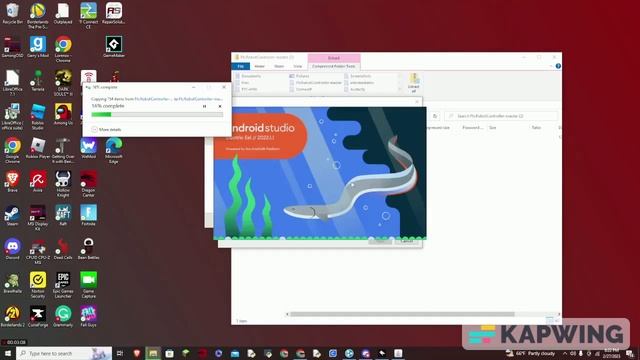Open the CurseForge desktop shortcut
Image resolution: width=640 pixels, height=360 pixels.
click(38, 316)
